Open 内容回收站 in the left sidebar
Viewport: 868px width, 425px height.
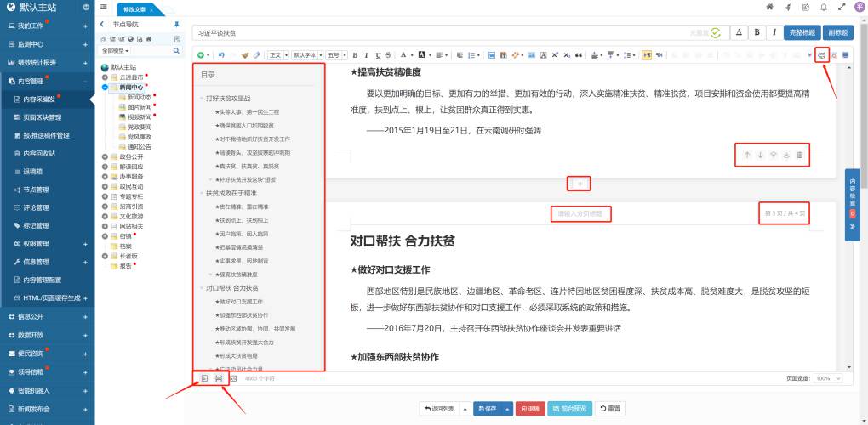pos(39,153)
